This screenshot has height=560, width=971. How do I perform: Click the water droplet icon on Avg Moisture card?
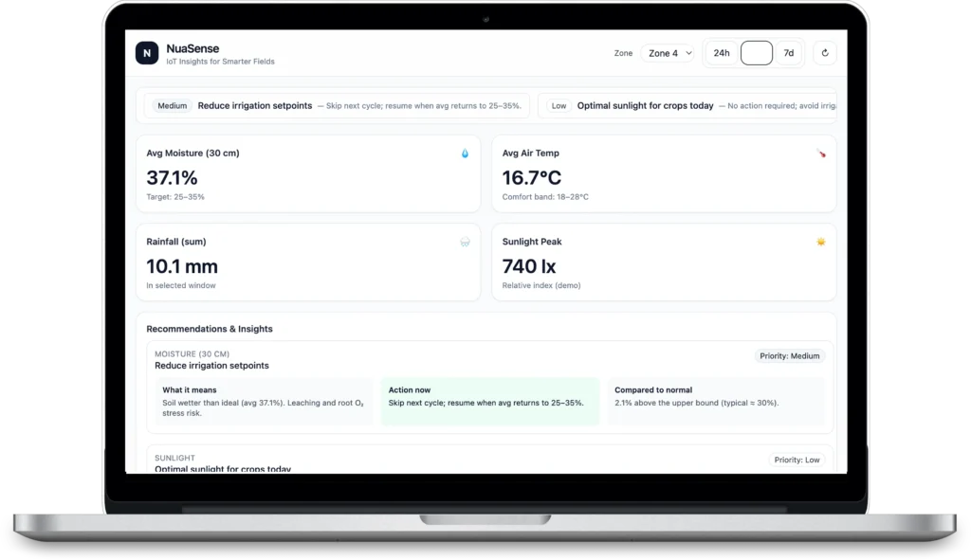point(463,152)
